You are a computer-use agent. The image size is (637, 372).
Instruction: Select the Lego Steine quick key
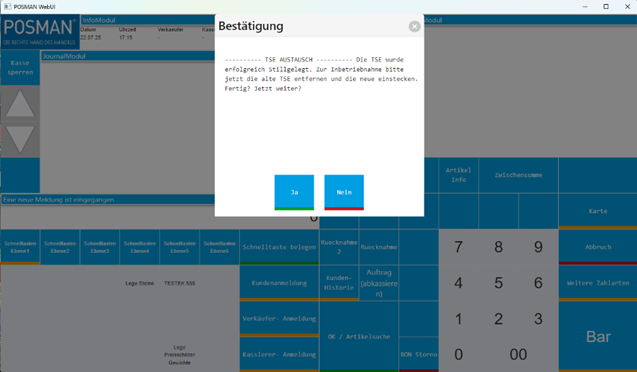tap(140, 283)
